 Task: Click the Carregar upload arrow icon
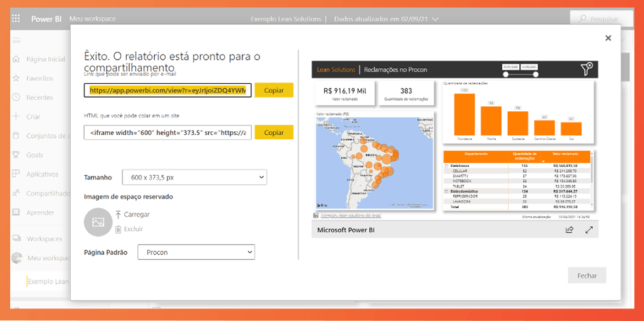pos(118,215)
